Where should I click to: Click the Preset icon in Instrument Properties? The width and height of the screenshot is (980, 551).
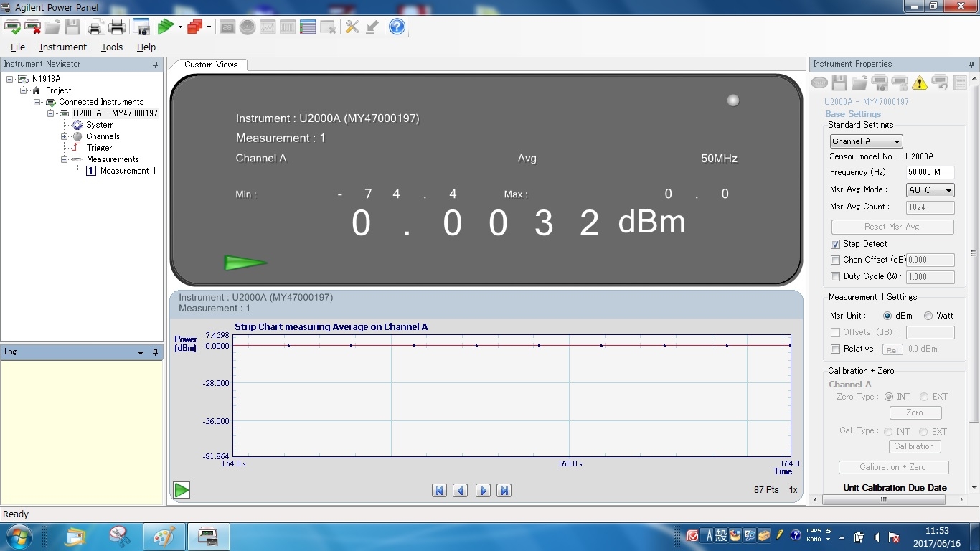pos(819,83)
